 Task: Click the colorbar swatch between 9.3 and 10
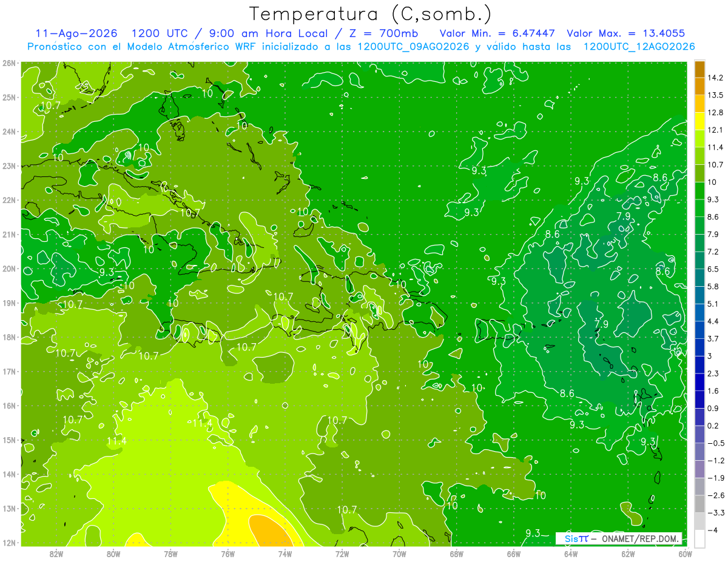tap(699, 191)
